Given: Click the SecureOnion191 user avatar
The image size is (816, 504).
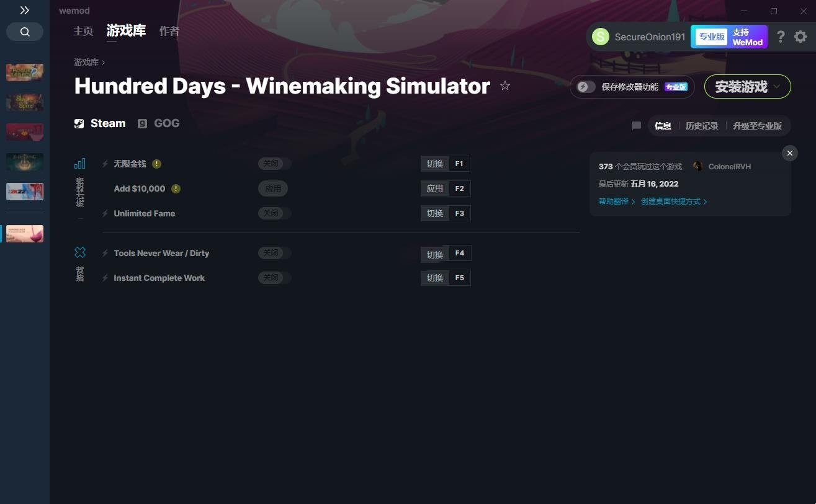Looking at the screenshot, I should tap(601, 37).
